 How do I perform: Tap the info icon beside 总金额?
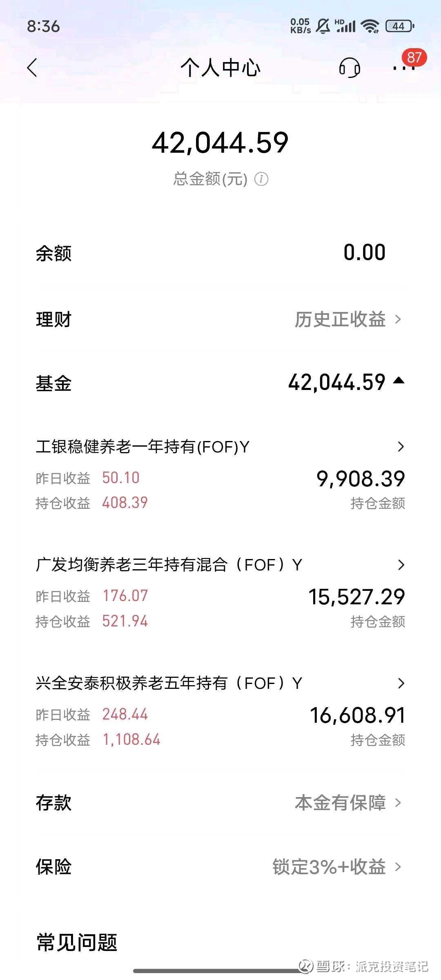261,179
